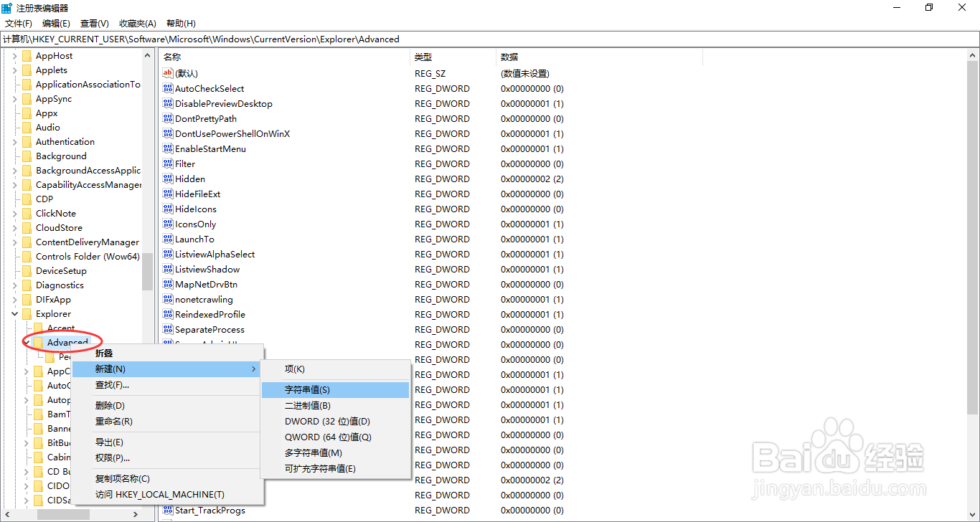Viewport: 980px width, 522px height.
Task: Click the Background folder icon in the sidebar
Action: coord(27,156)
